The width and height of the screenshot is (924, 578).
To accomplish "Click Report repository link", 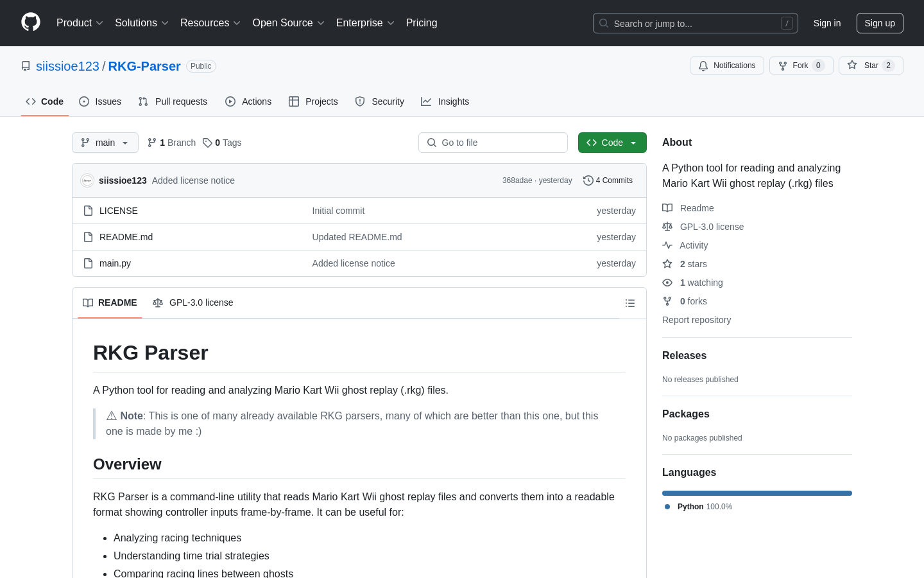I will tap(696, 320).
